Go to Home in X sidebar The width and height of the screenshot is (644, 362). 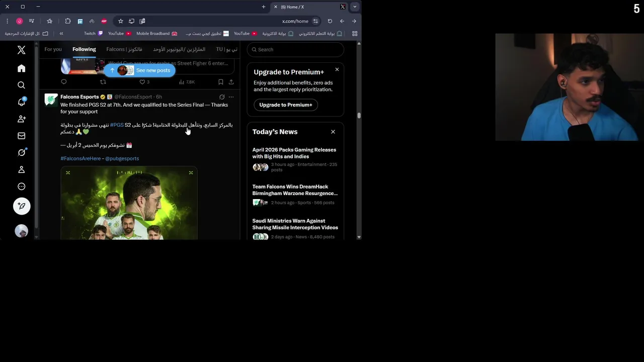click(x=21, y=68)
